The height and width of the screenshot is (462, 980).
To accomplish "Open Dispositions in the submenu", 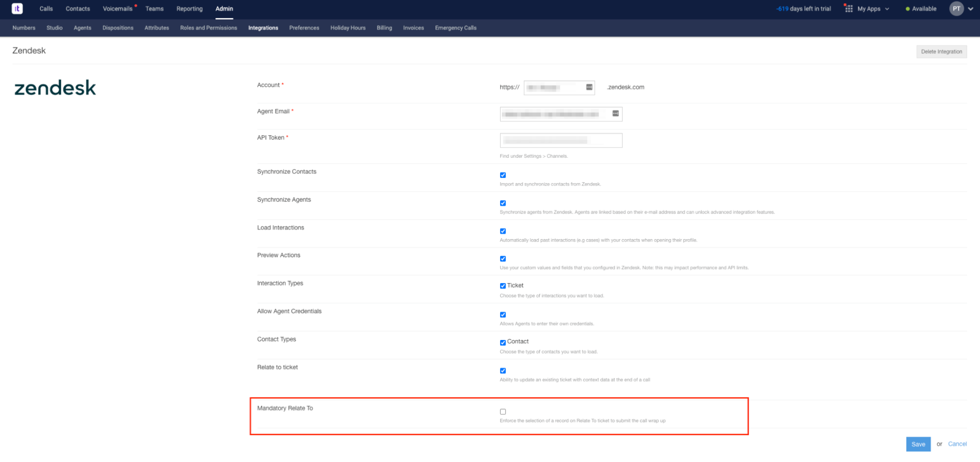I will pyautogui.click(x=118, y=28).
